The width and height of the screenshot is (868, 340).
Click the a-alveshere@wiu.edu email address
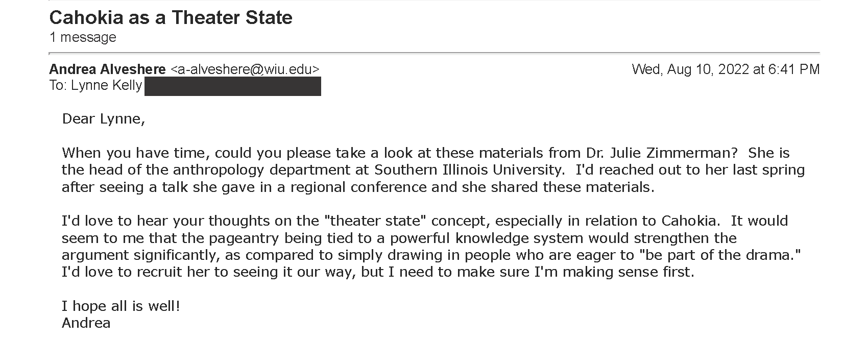click(245, 69)
